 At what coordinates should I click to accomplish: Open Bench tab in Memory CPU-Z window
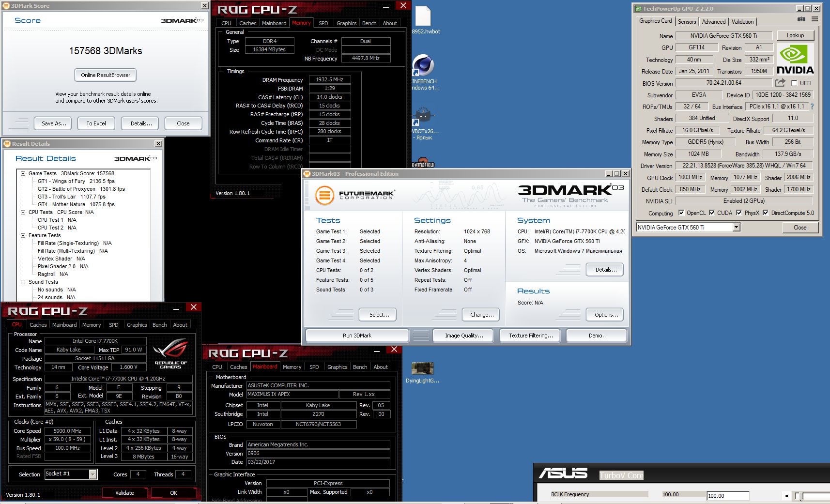click(369, 23)
